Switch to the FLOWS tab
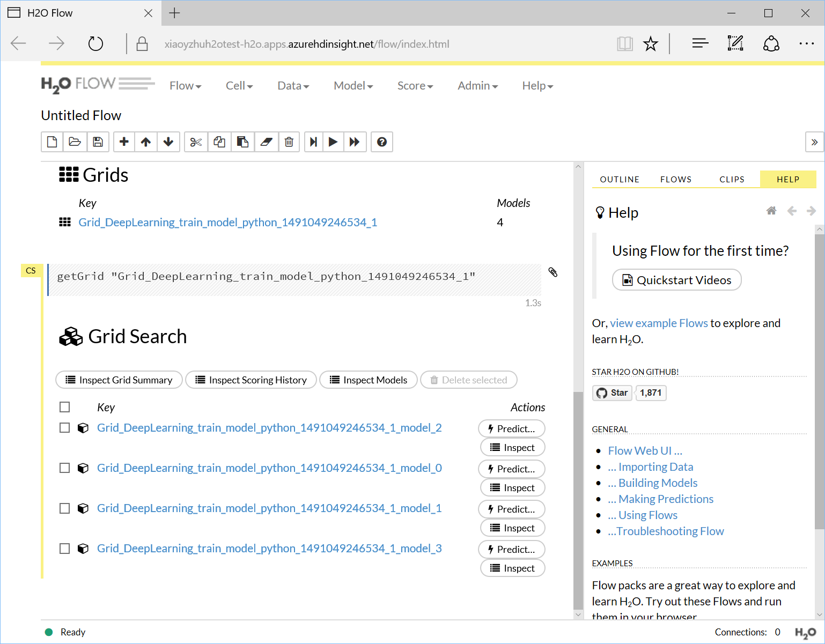Screen dimensions: 825x644 point(676,179)
